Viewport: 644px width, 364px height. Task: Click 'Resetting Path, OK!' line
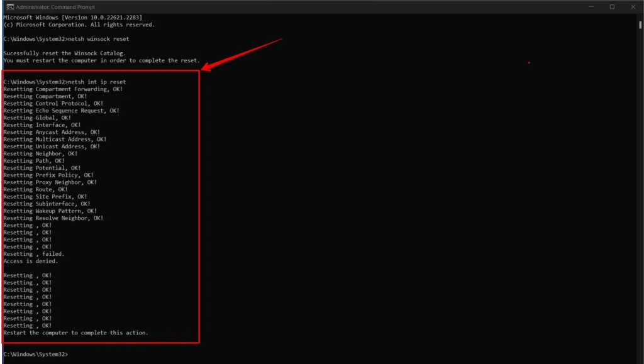point(34,161)
